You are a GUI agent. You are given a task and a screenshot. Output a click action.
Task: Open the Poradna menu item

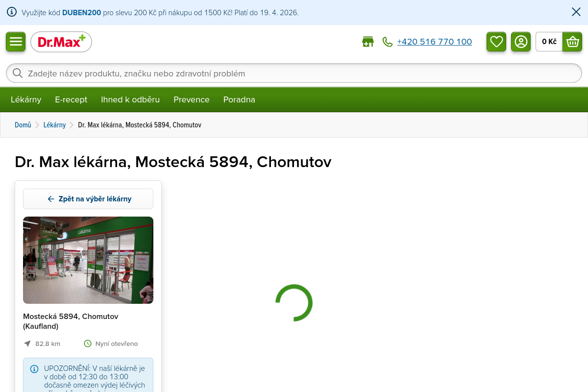239,99
